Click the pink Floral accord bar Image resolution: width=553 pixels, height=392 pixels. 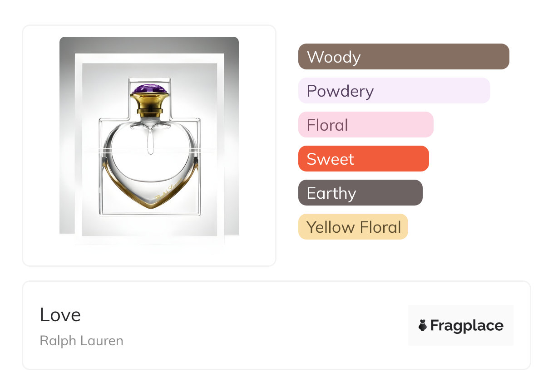click(365, 125)
